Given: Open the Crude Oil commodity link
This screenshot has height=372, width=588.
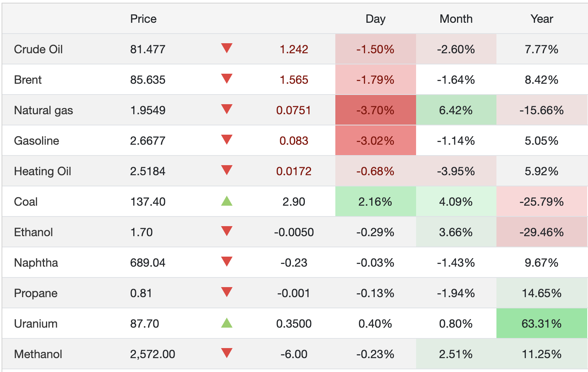Looking at the screenshot, I should point(38,49).
